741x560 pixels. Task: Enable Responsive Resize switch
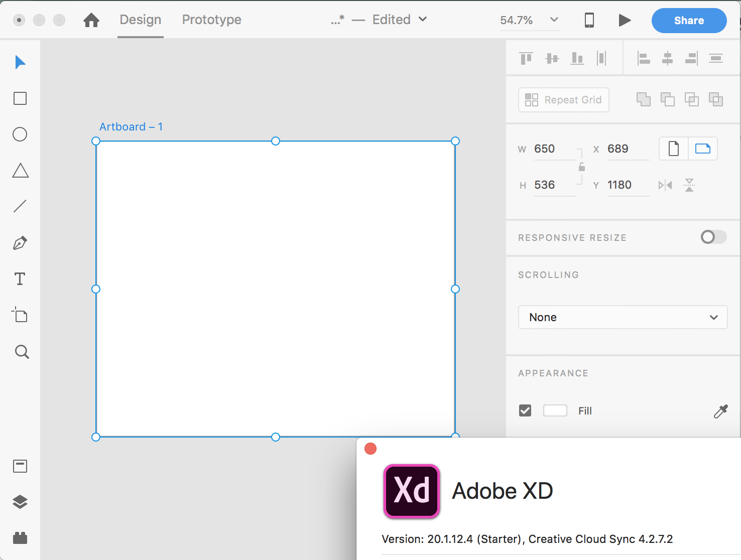click(713, 237)
